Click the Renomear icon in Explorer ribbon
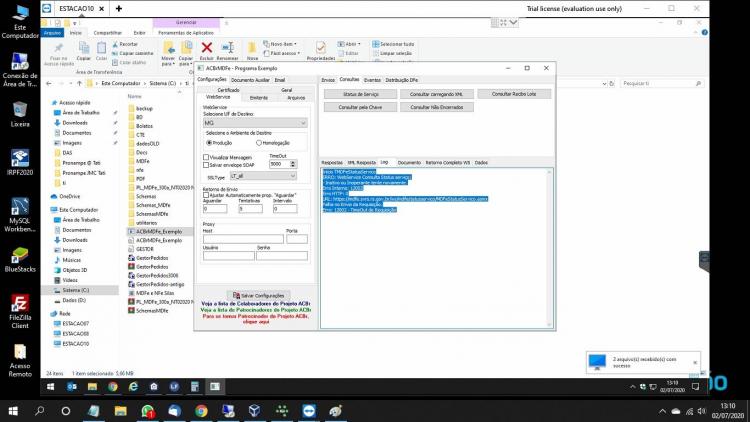Screen dimensions: 750x422 (x=228, y=47)
